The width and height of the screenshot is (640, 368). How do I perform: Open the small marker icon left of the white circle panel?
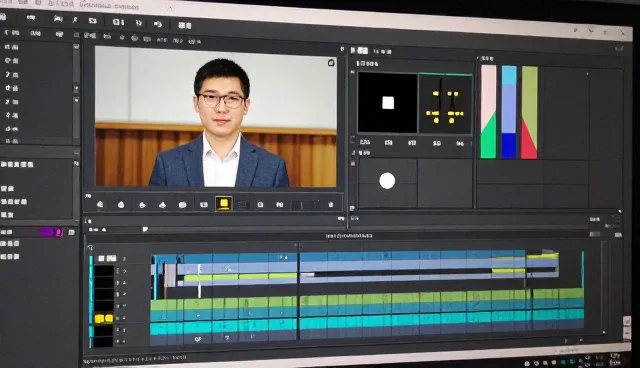point(353,164)
